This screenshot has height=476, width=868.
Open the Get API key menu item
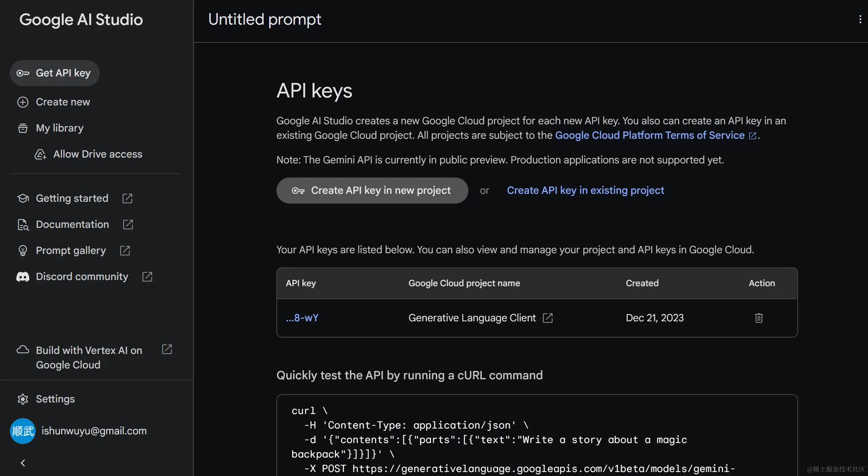point(55,73)
